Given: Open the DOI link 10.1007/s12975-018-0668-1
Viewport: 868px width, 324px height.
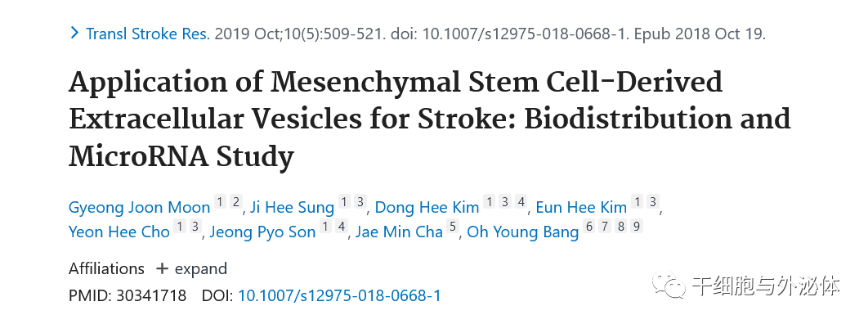Looking at the screenshot, I should 339,295.
